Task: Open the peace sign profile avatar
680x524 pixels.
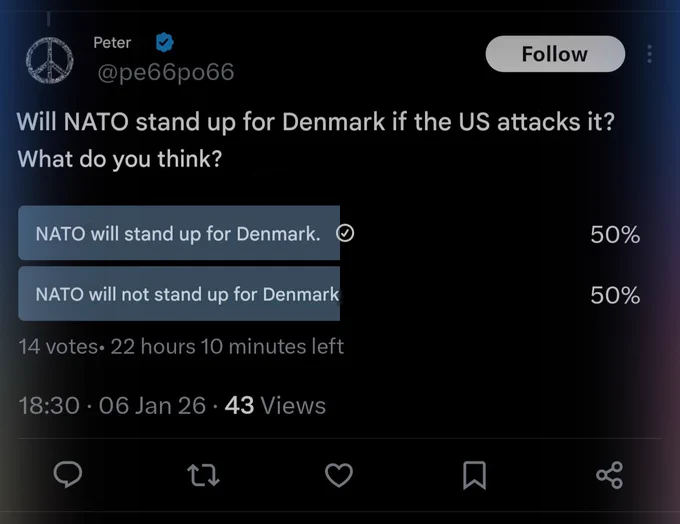Action: click(49, 60)
